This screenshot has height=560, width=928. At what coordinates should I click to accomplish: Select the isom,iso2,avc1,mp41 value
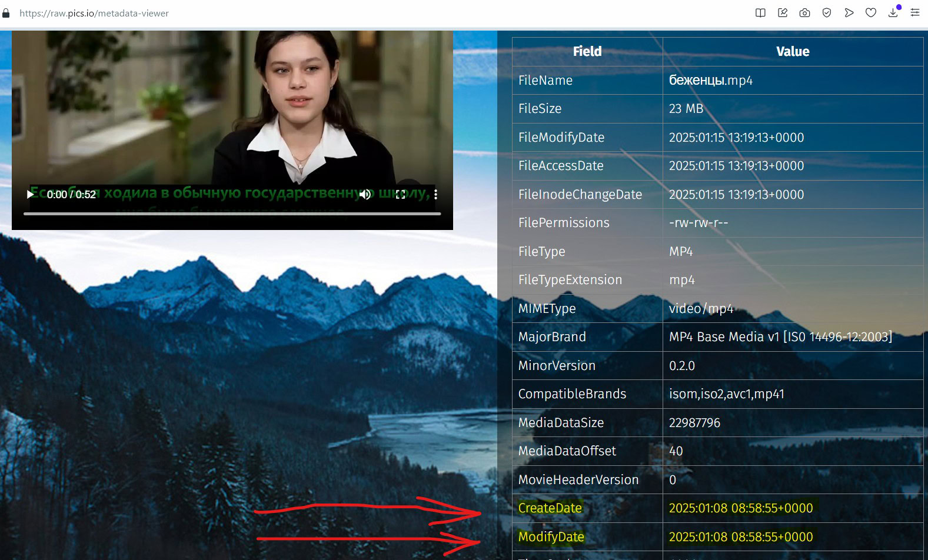pyautogui.click(x=726, y=394)
